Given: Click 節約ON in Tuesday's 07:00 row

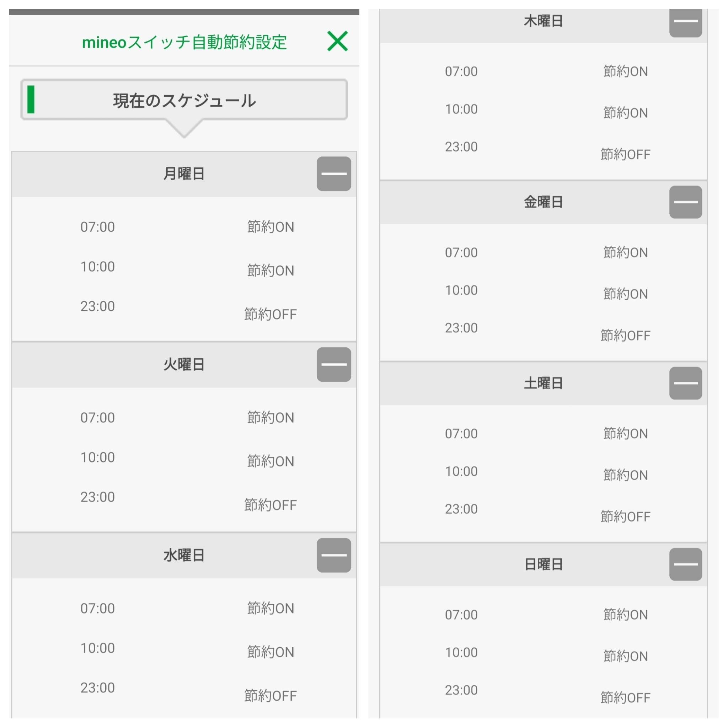Looking at the screenshot, I should pyautogui.click(x=270, y=418).
